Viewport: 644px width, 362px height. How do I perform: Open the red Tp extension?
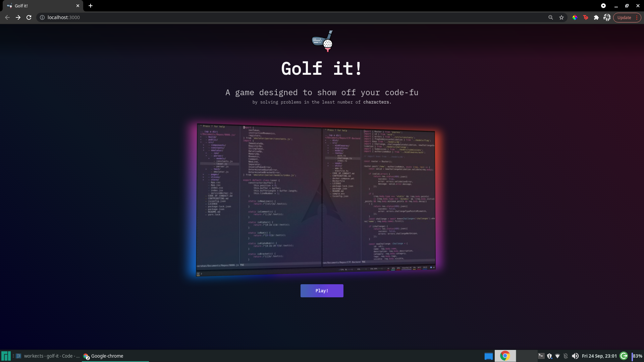point(586,17)
